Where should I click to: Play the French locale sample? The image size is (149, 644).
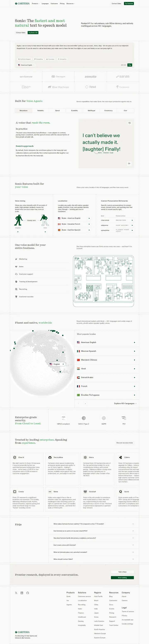[x=135, y=386]
